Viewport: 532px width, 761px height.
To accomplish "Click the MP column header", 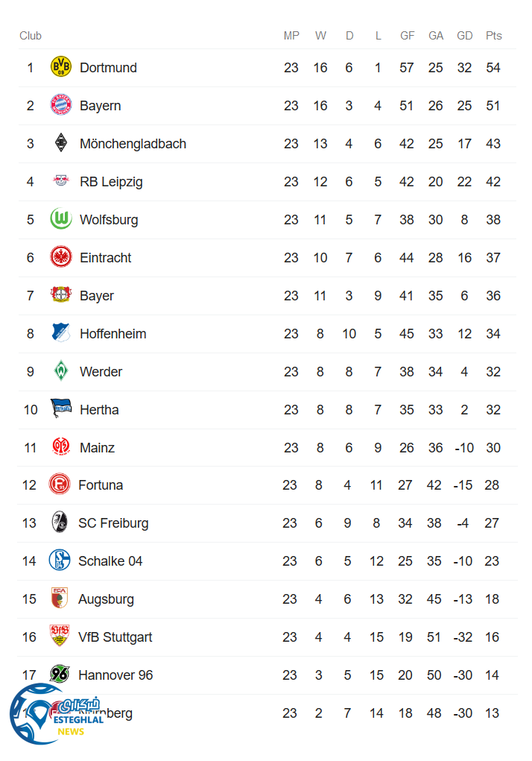I will pyautogui.click(x=291, y=36).
